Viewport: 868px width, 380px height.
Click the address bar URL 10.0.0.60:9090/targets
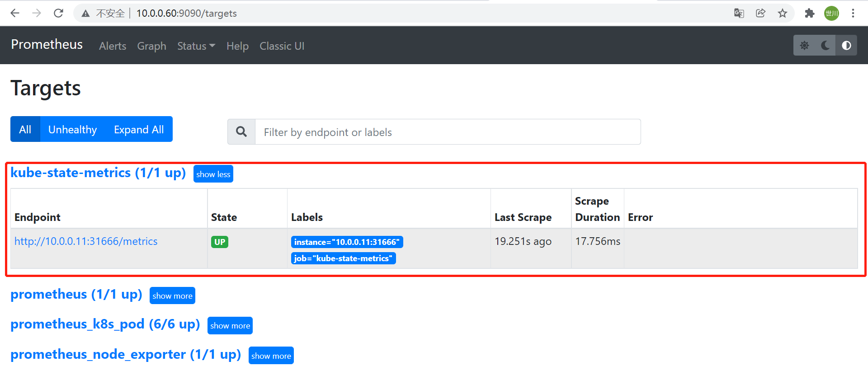click(x=186, y=14)
